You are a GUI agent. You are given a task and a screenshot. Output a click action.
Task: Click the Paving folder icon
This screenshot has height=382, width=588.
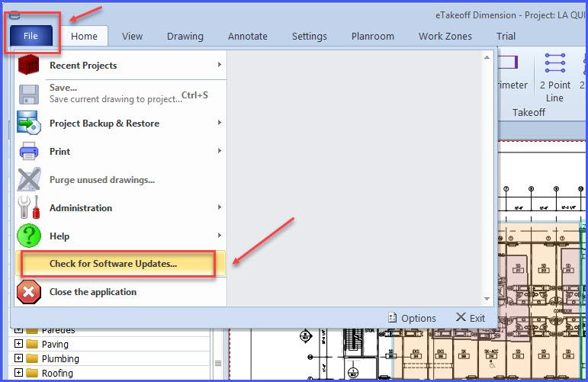(32, 344)
